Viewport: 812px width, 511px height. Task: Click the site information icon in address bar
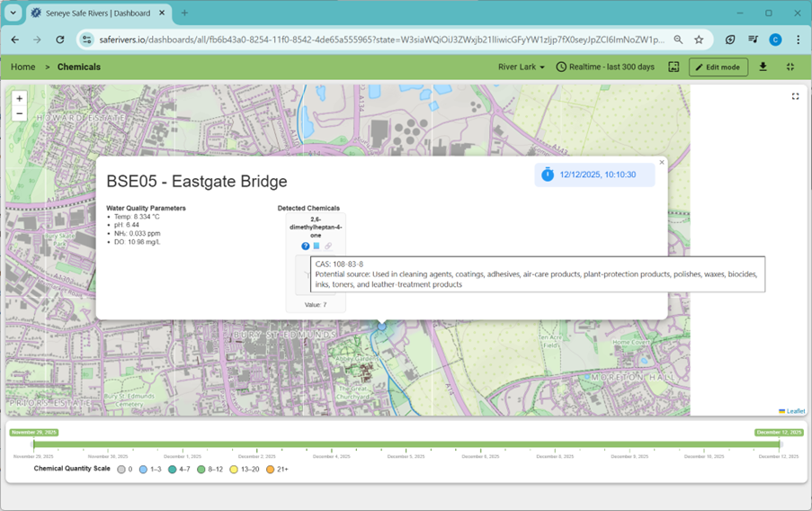click(x=87, y=40)
